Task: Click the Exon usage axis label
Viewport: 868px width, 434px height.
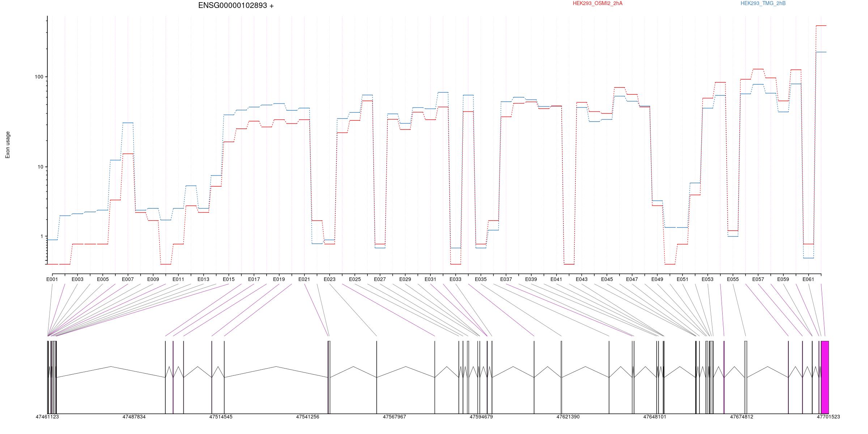Action: (x=8, y=145)
